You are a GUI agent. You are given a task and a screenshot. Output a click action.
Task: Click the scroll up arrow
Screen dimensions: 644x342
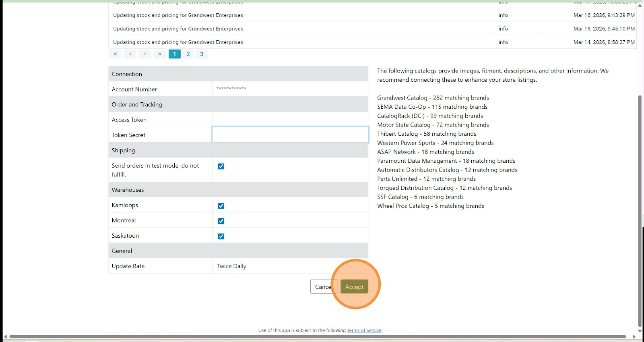pos(640,5)
